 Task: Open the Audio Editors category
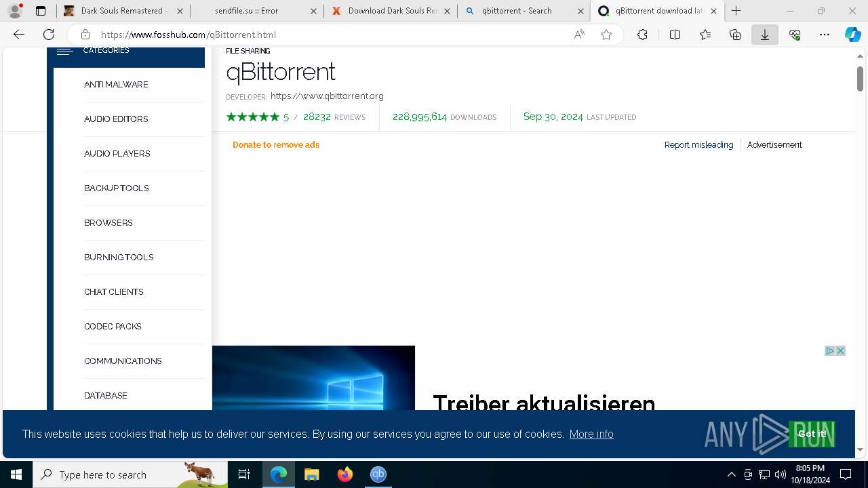click(116, 119)
